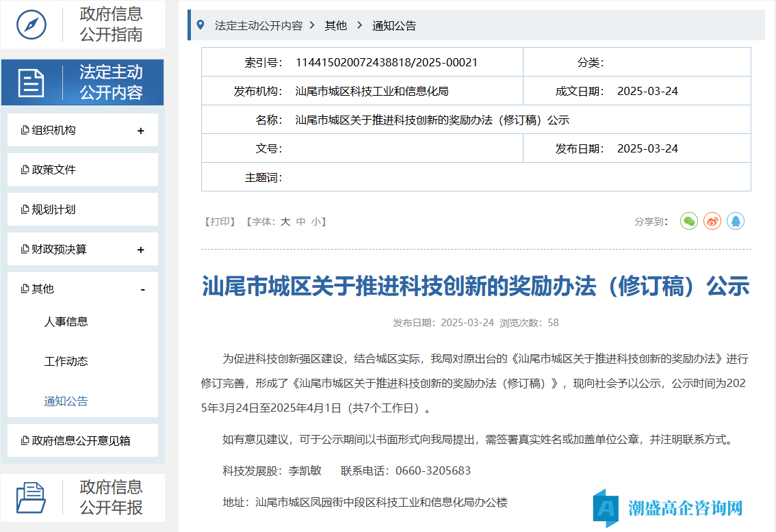Open 政府信息公开意见箱 in the sidebar
776x532 pixels.
(81, 440)
